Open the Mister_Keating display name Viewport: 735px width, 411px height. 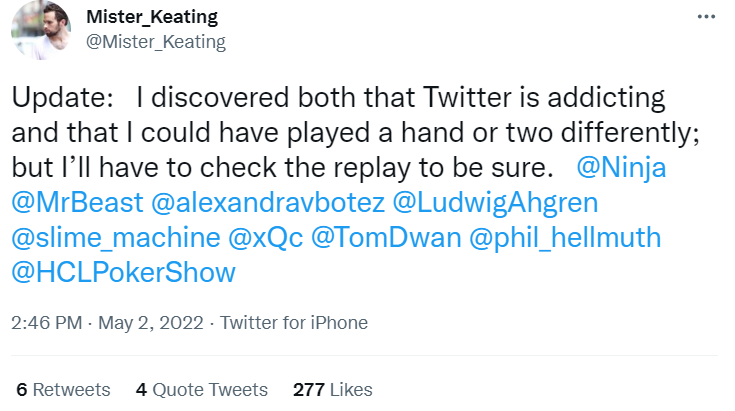(x=152, y=17)
